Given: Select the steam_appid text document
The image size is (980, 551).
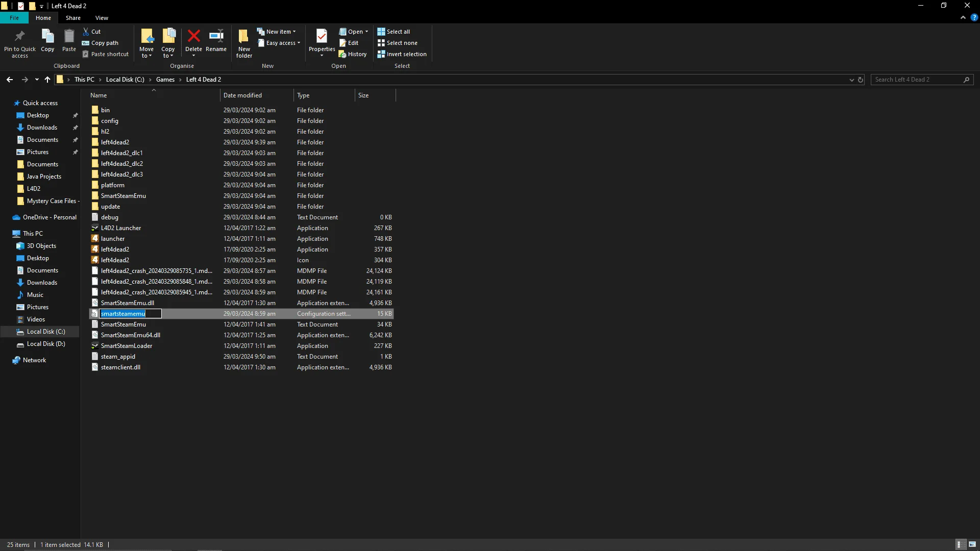Looking at the screenshot, I should point(118,357).
